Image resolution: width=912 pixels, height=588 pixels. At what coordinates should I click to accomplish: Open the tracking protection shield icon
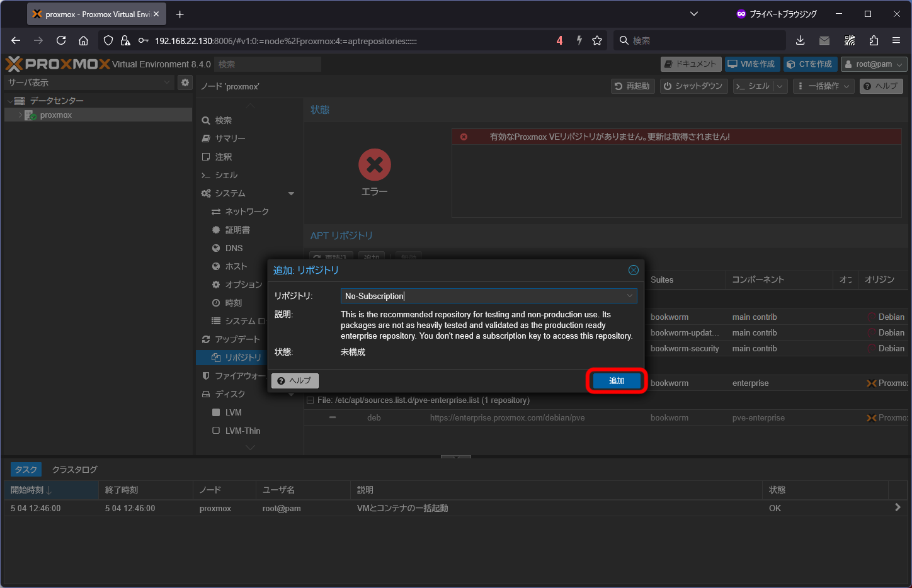[108, 40]
